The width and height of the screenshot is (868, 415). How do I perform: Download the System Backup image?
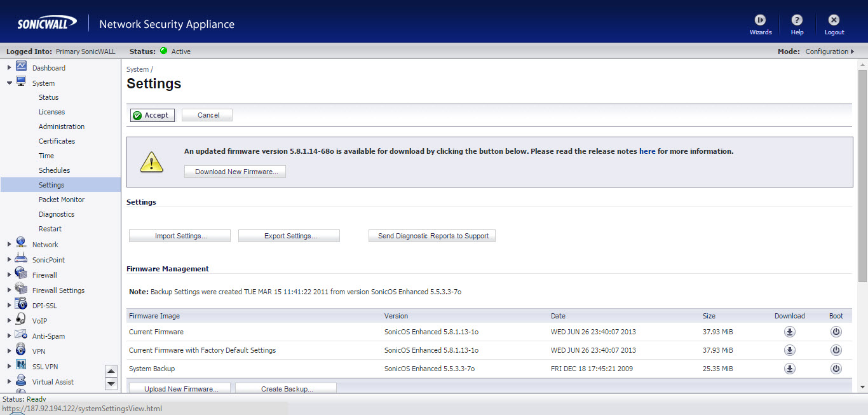click(789, 369)
